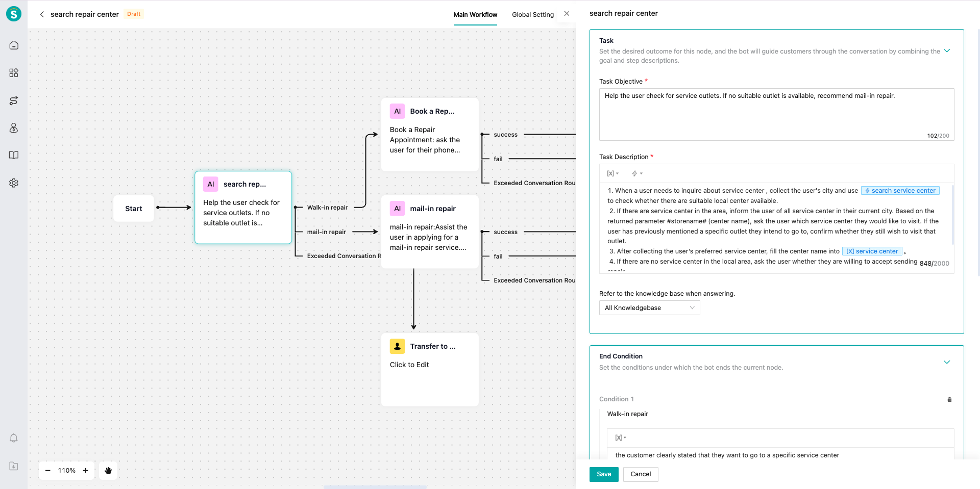Zoom in the canvas with plus button
The height and width of the screenshot is (489, 980).
coord(86,471)
